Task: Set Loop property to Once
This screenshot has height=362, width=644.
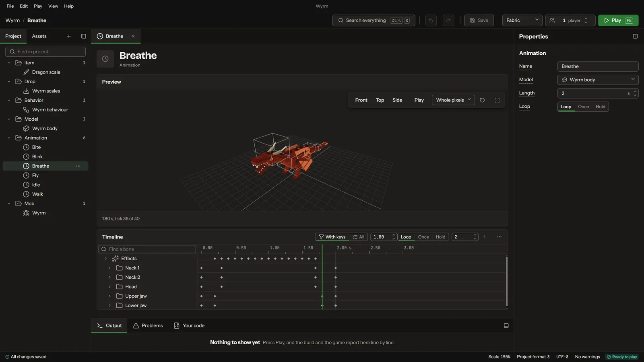Action: coord(583,107)
